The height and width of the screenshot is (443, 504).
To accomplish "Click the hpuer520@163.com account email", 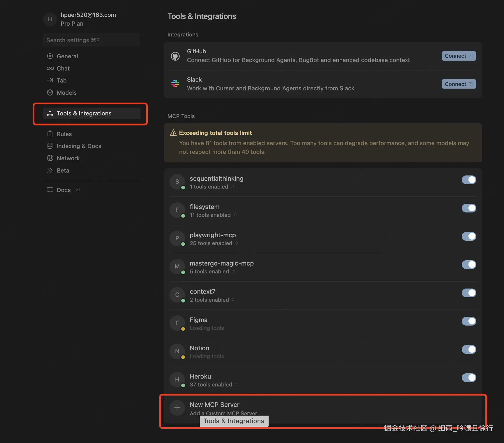I will click(88, 15).
